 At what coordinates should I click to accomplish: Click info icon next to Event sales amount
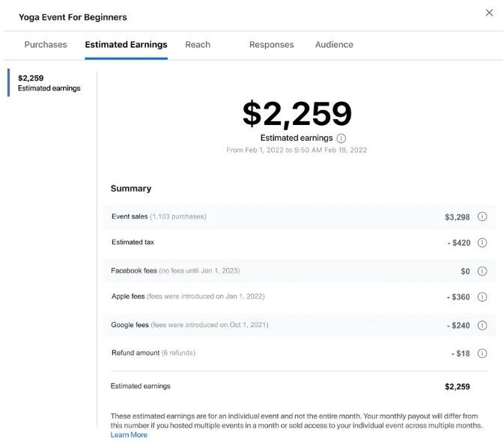point(482,216)
